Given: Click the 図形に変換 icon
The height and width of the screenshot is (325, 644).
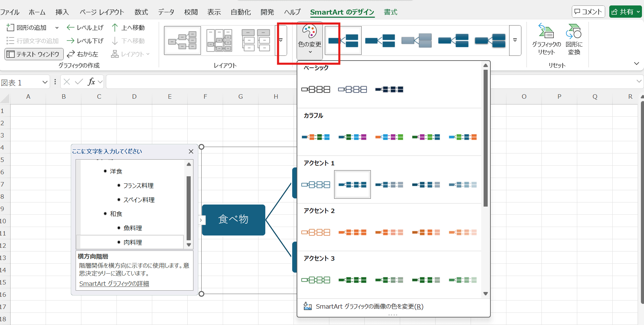Looking at the screenshot, I should (x=574, y=32).
